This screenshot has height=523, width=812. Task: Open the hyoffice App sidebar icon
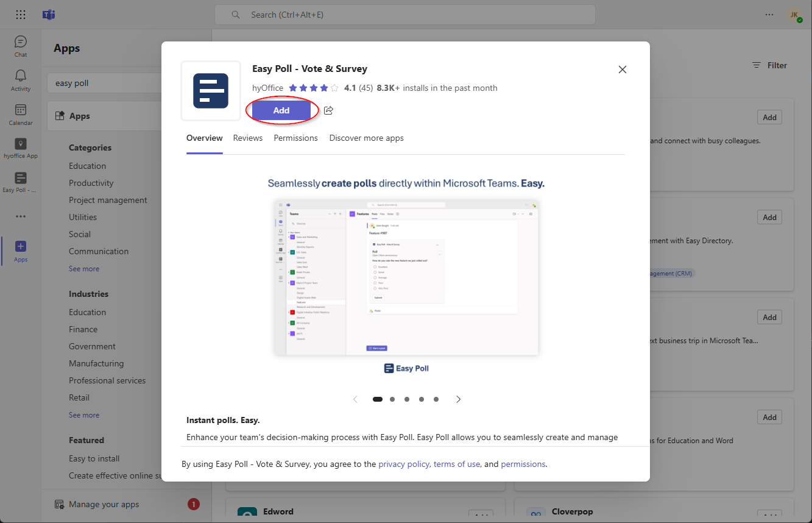(x=21, y=148)
